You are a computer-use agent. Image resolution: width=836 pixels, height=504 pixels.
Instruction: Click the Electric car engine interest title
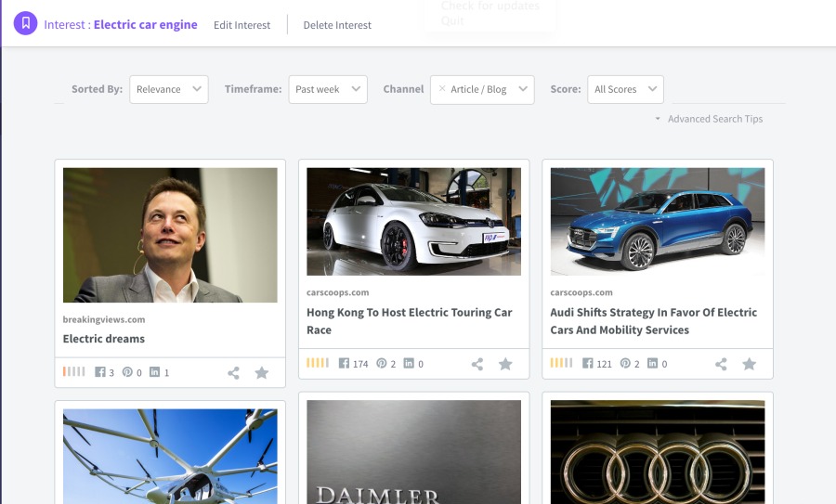(146, 24)
